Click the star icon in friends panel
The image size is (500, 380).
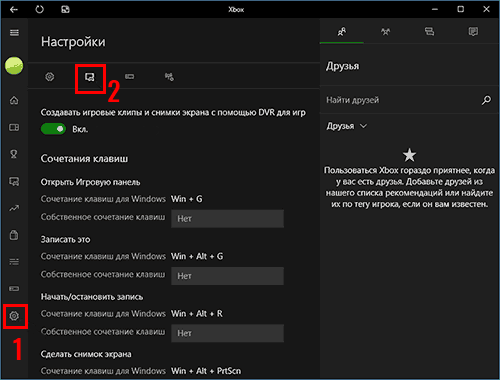click(409, 155)
